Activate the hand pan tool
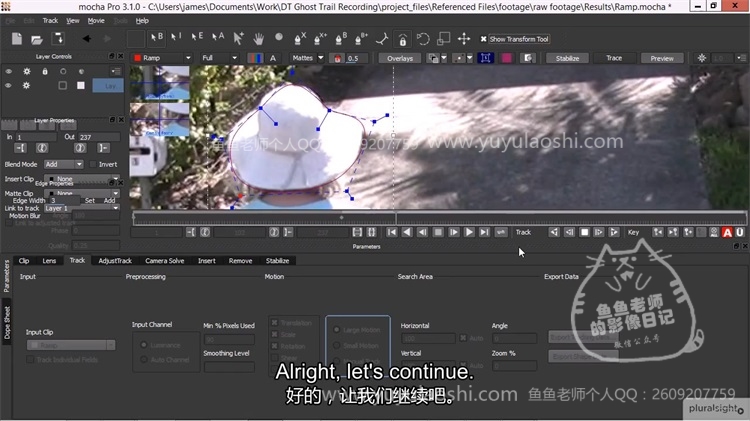 [258, 38]
